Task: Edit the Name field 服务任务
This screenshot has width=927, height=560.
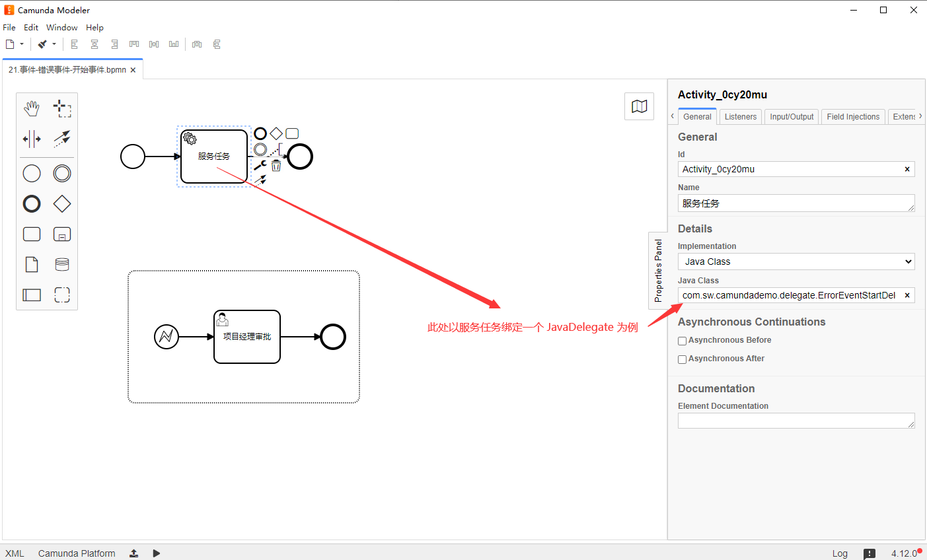Action: 796,203
